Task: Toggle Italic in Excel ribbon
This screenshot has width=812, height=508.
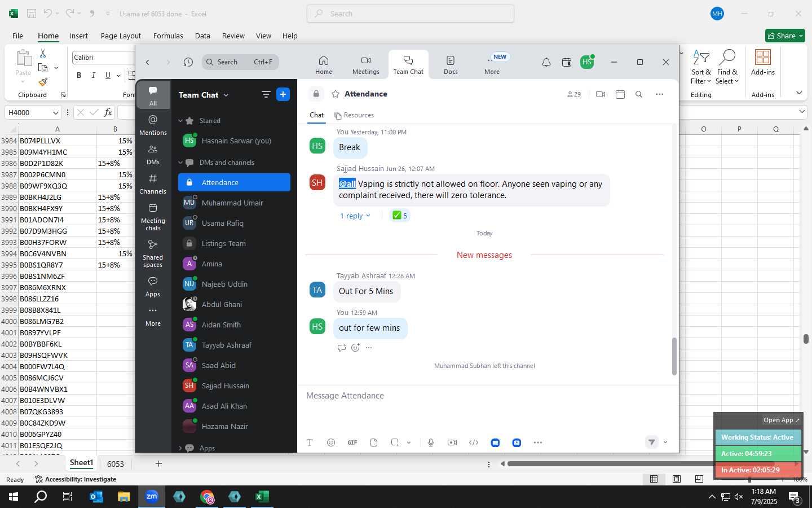Action: tap(93, 75)
